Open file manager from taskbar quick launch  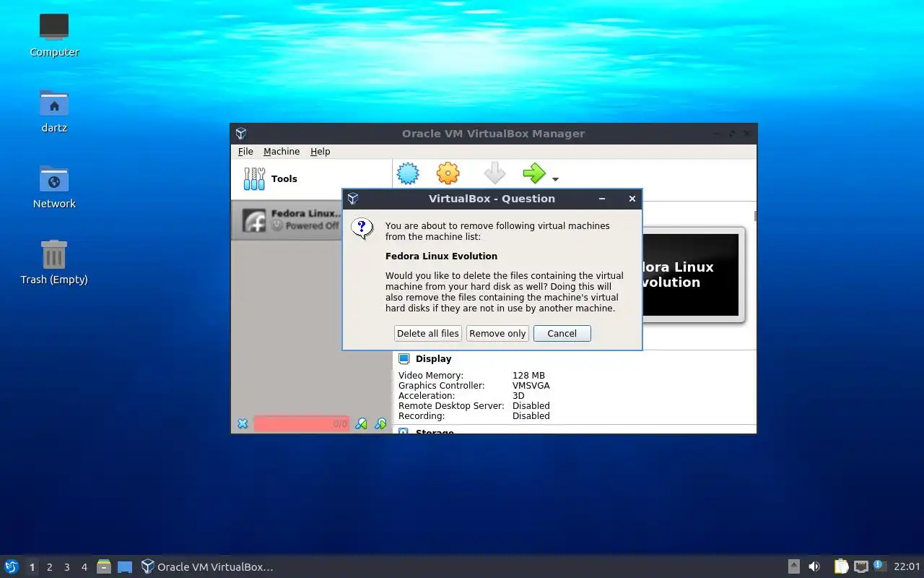(104, 566)
